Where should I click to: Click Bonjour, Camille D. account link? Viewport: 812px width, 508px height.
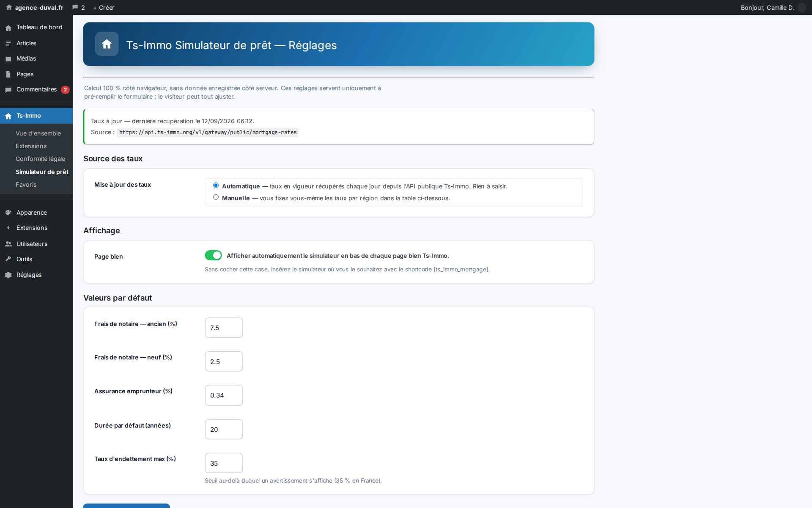[768, 8]
